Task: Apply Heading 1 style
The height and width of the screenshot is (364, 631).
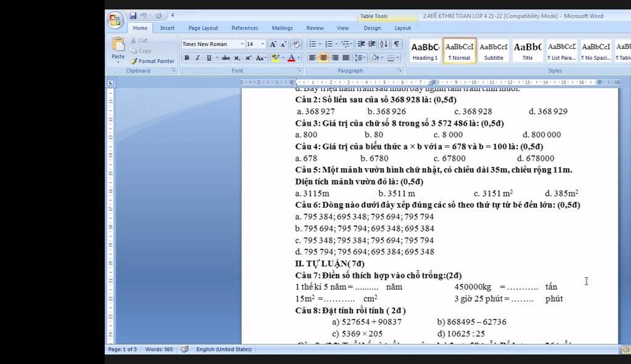Action: [x=425, y=51]
